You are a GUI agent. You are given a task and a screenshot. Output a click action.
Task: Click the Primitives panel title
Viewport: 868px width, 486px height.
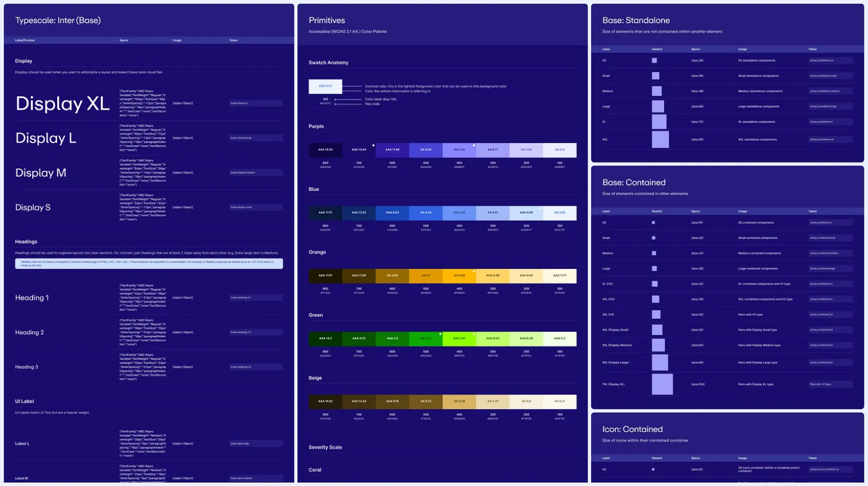coord(327,20)
